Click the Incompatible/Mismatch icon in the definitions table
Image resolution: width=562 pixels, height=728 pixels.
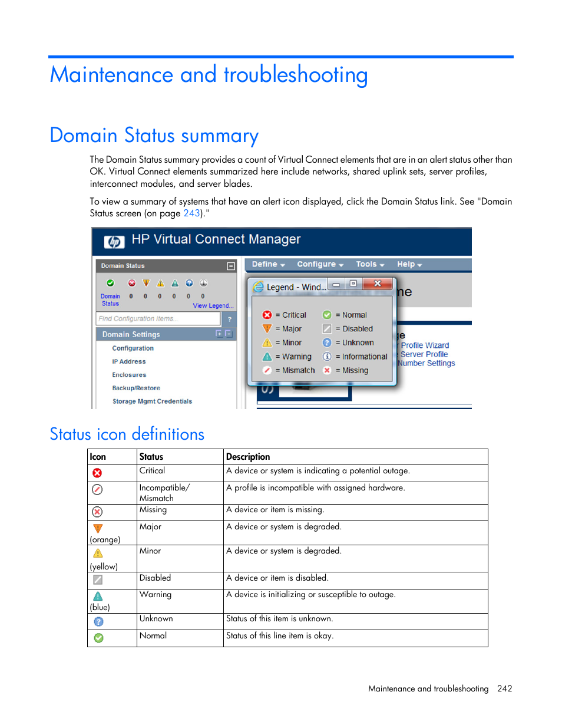point(97,489)
